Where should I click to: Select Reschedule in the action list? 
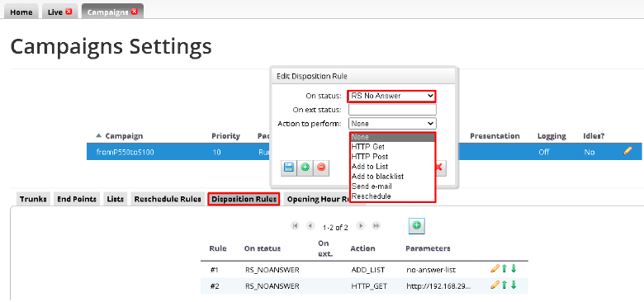(392, 196)
